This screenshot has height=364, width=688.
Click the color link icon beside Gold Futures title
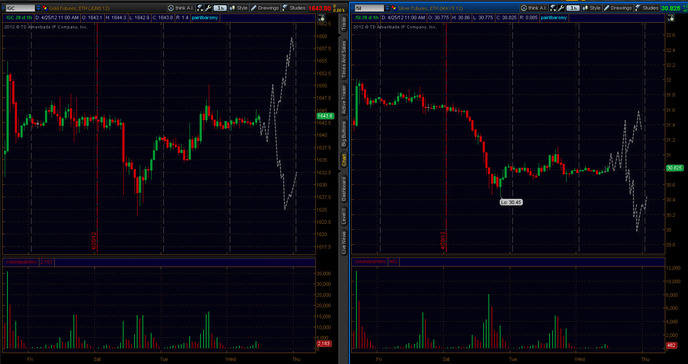click(44, 8)
